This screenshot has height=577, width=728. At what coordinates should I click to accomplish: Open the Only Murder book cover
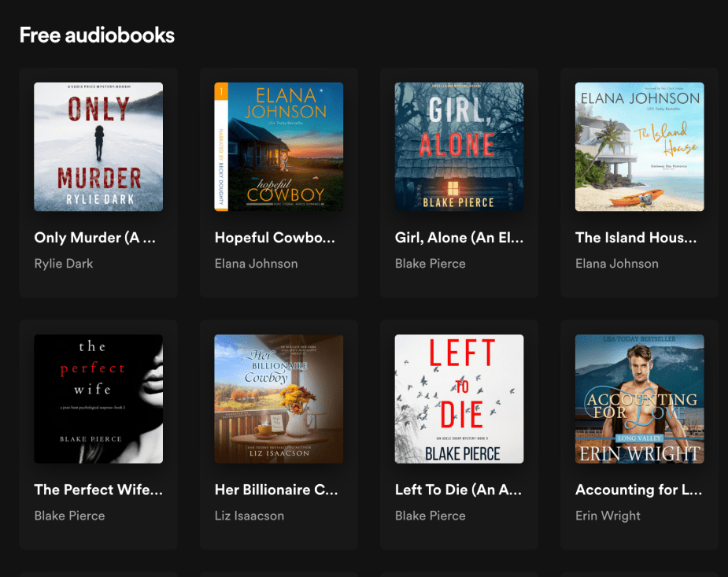point(98,146)
